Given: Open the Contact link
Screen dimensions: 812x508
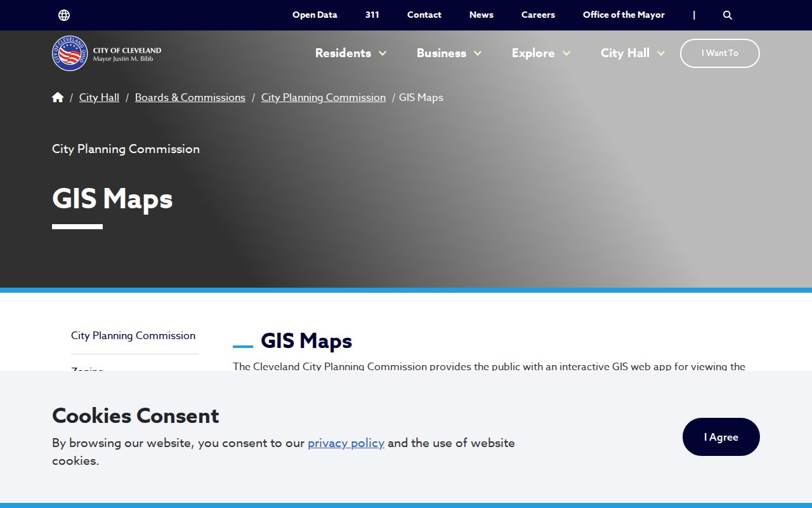Looking at the screenshot, I should [424, 15].
